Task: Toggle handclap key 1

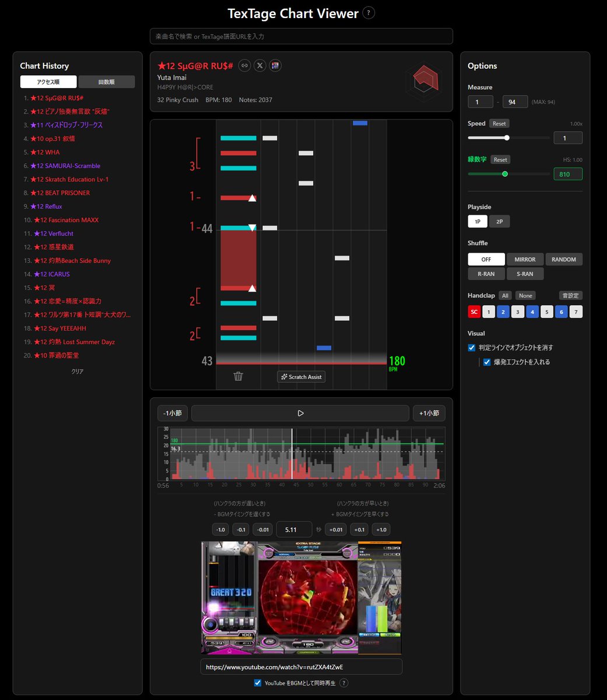Action: click(x=489, y=312)
